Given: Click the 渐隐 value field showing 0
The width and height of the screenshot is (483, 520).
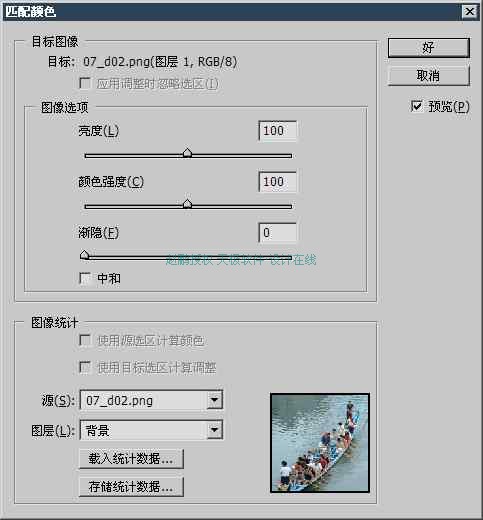Looking at the screenshot, I should [x=277, y=232].
